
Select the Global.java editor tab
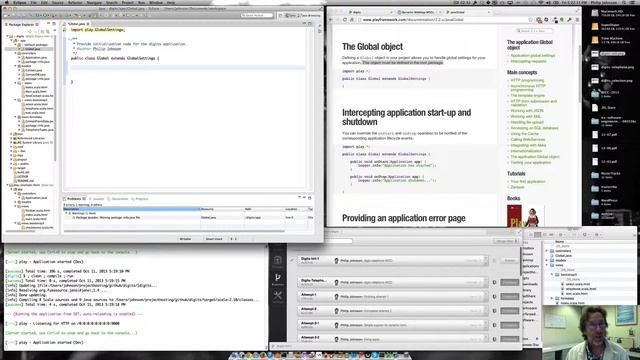76,24
